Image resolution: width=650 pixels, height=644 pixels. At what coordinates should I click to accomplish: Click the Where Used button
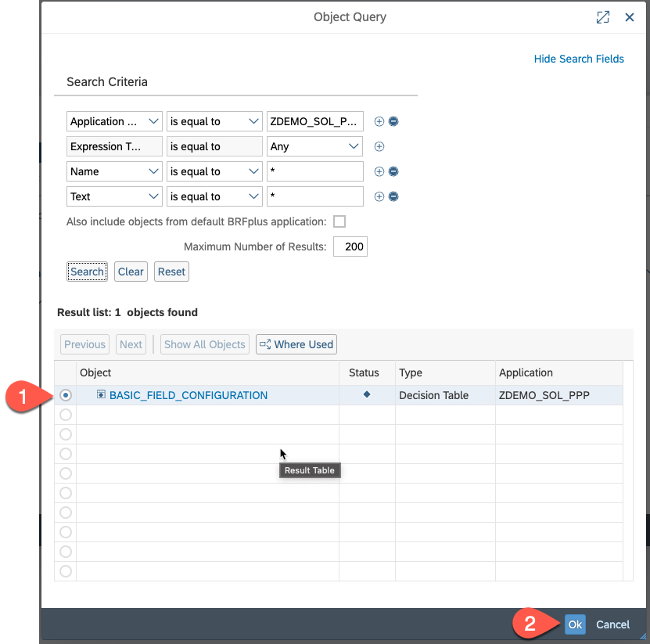(296, 344)
